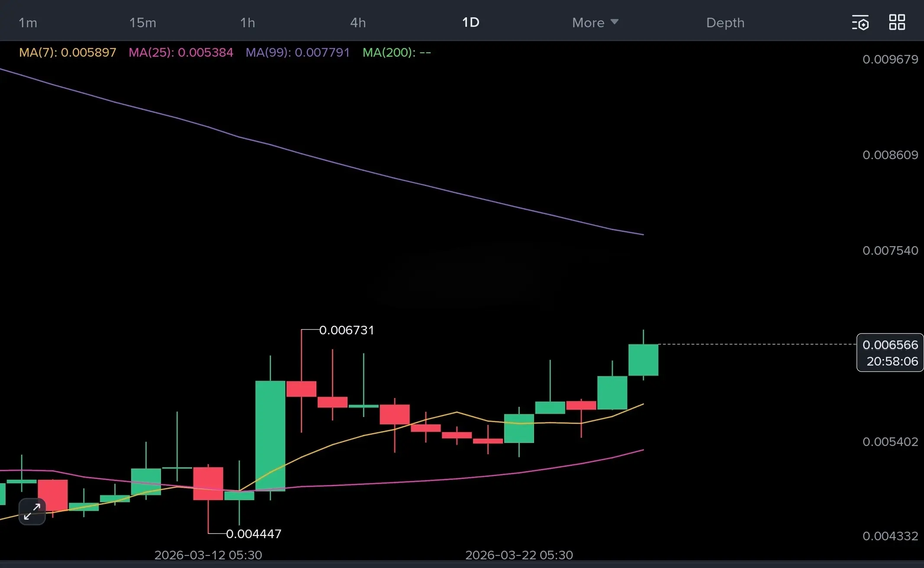Switch to the 1h timeframe
Viewport: 924px width, 568px height.
click(x=248, y=22)
